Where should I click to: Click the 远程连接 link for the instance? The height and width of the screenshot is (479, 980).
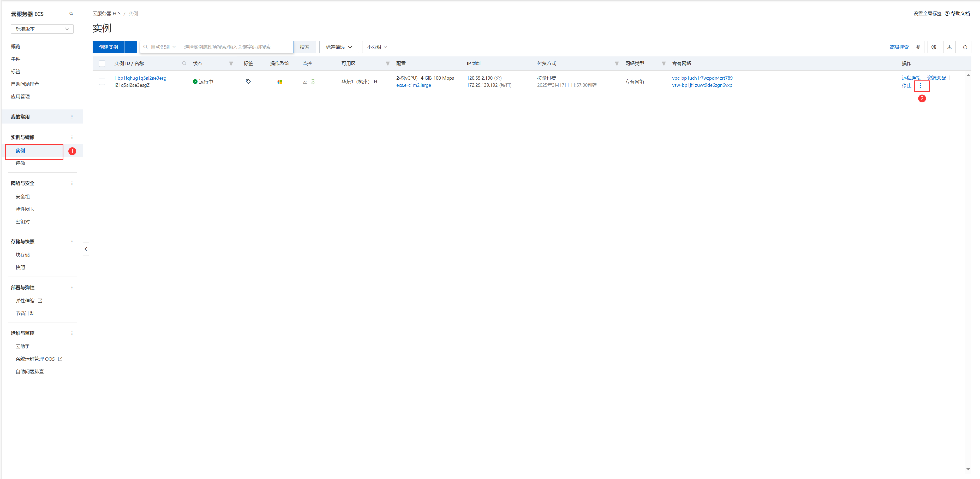click(x=911, y=78)
